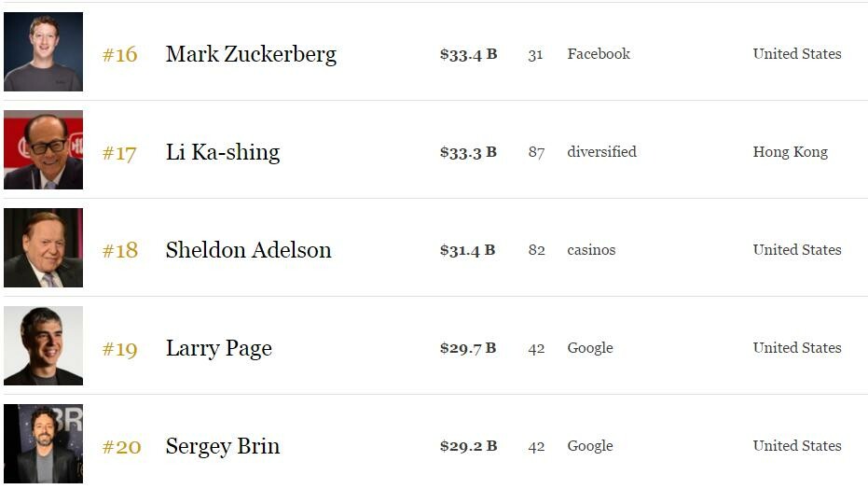Viewport: 868px width, 489px height.
Task: Open Sergey Brin's profile photo
Action: pos(43,443)
